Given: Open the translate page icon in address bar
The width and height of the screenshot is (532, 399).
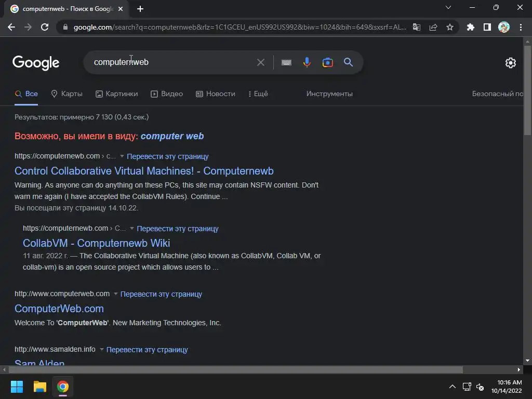Looking at the screenshot, I should coord(417,27).
